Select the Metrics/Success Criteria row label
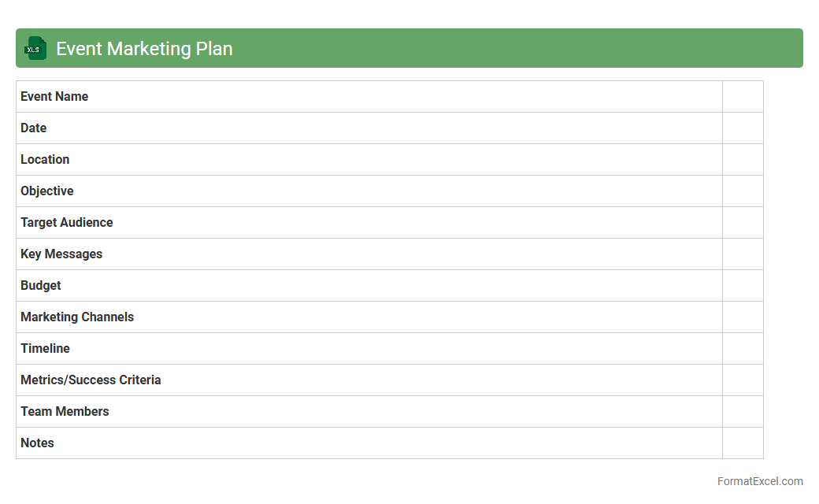819x504 pixels. [x=91, y=380]
